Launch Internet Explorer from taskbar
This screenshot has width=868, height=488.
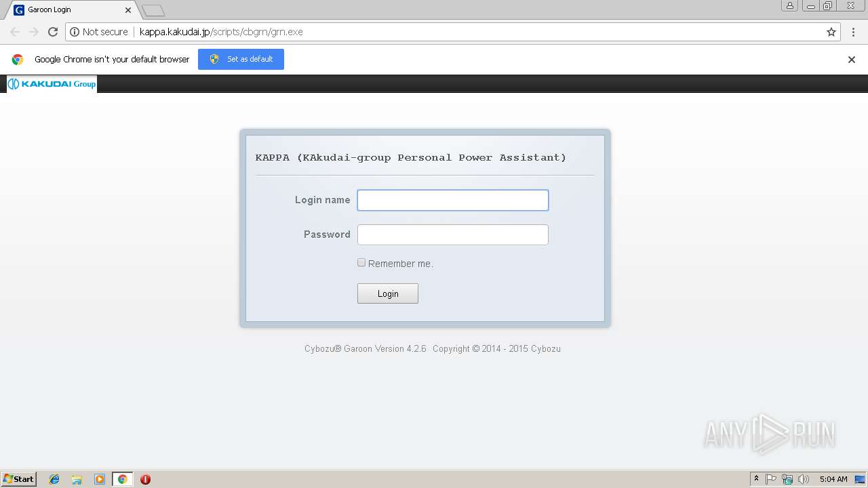click(x=54, y=479)
